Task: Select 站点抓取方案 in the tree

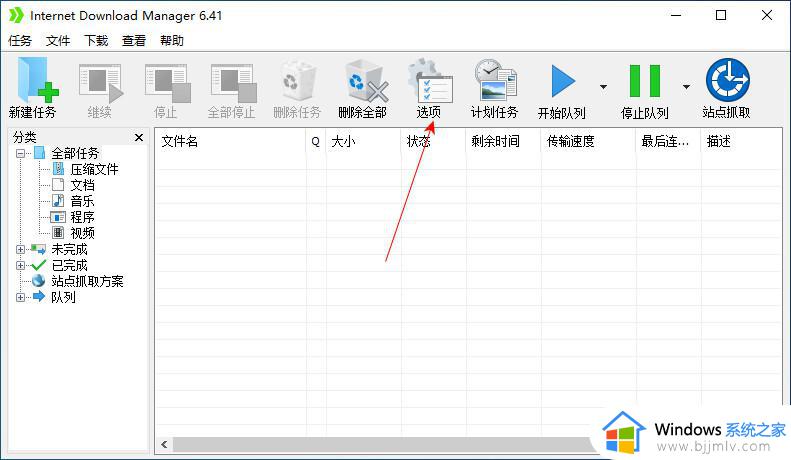Action: [87, 281]
